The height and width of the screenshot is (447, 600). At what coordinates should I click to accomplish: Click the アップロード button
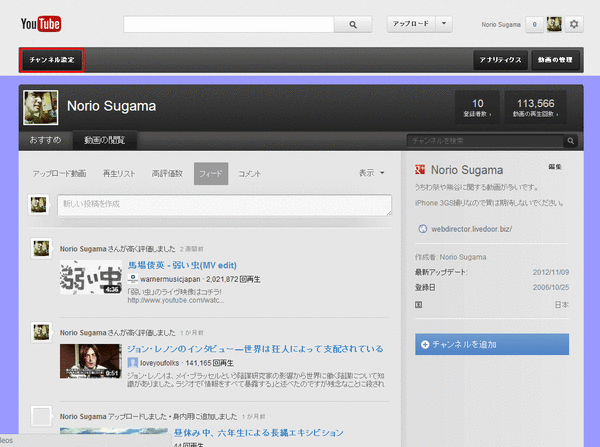[x=411, y=24]
